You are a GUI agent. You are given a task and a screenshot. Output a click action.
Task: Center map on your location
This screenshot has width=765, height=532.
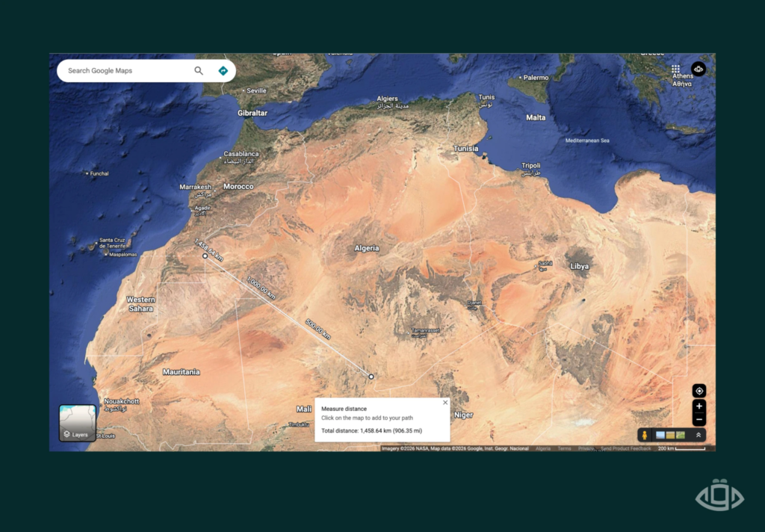[x=699, y=391]
